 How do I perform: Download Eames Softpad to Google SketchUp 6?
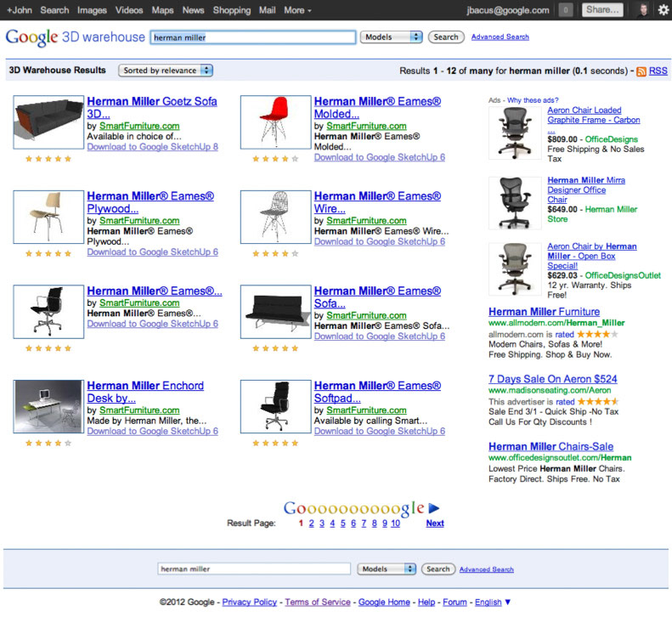tap(380, 431)
